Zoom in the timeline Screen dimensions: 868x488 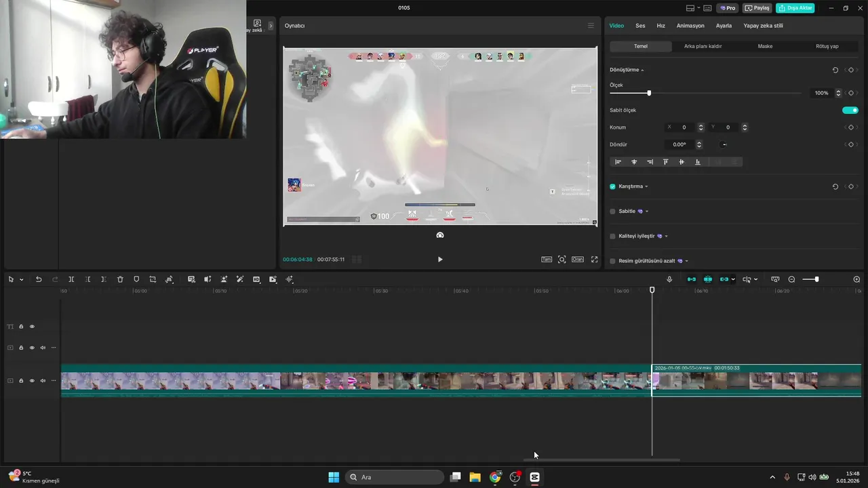[x=856, y=279]
